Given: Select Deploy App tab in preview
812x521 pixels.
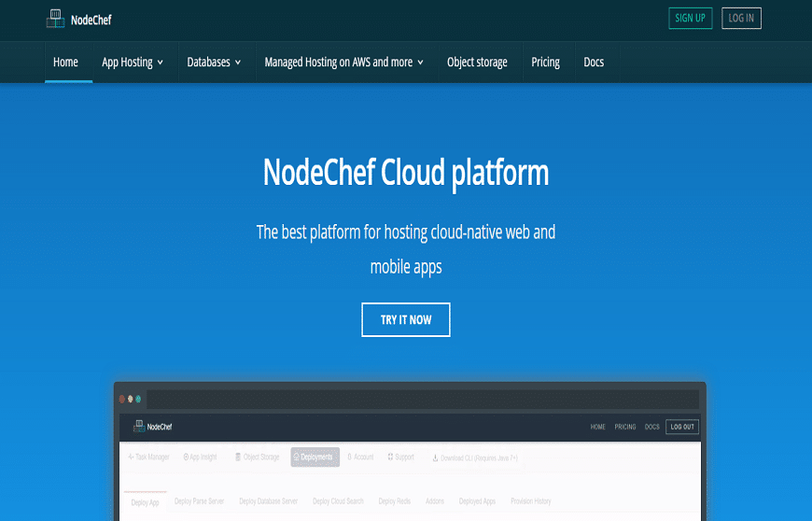Looking at the screenshot, I should [145, 502].
